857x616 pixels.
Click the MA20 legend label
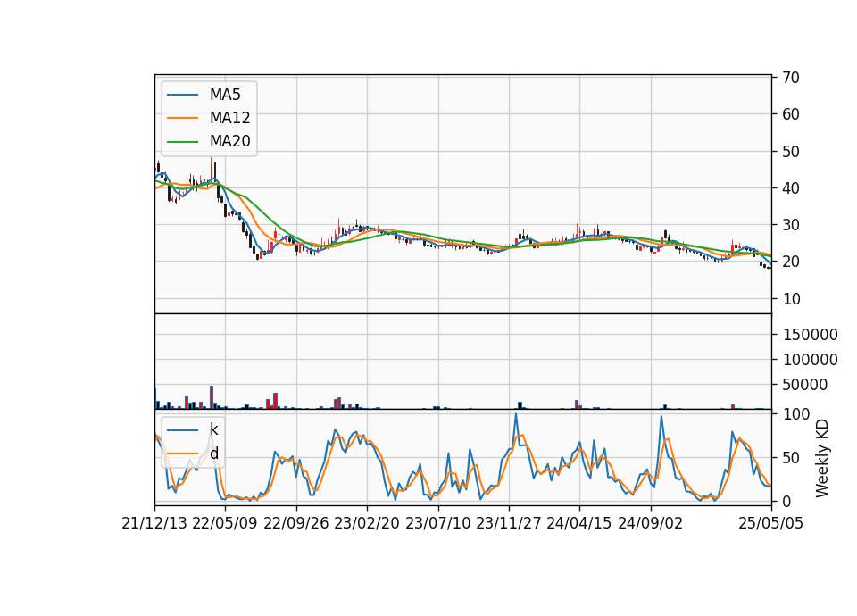pyautogui.click(x=229, y=141)
